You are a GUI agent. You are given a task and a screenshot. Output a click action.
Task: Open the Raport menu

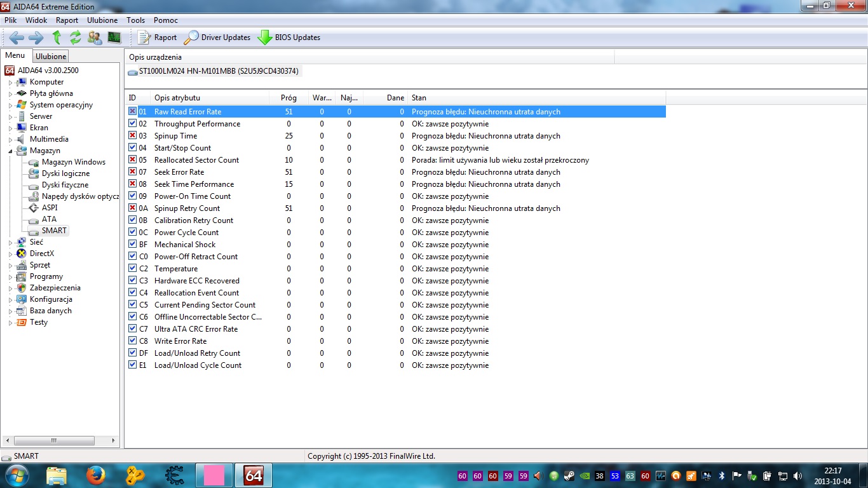(67, 20)
